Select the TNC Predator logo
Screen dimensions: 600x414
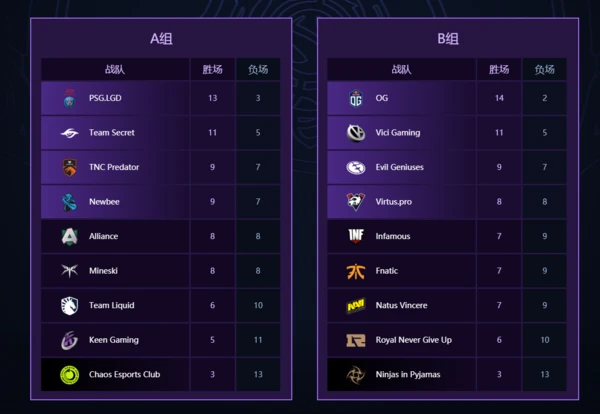69,167
